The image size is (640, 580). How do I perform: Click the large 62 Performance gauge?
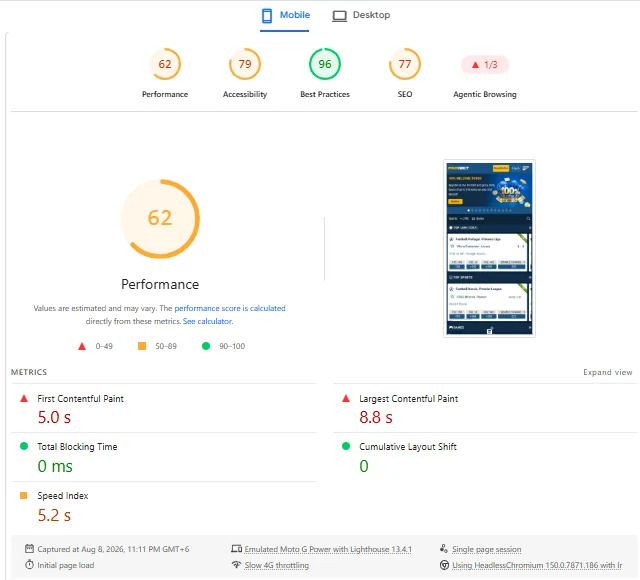coord(160,218)
